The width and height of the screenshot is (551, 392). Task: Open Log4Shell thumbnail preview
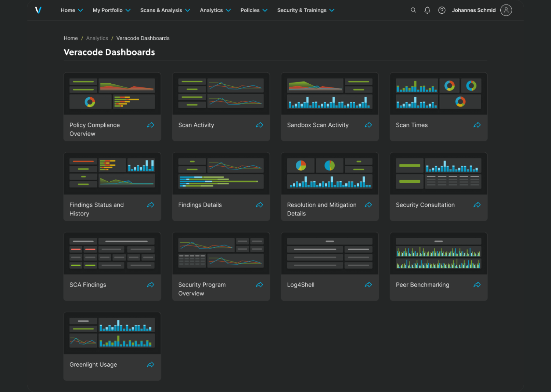(x=330, y=253)
